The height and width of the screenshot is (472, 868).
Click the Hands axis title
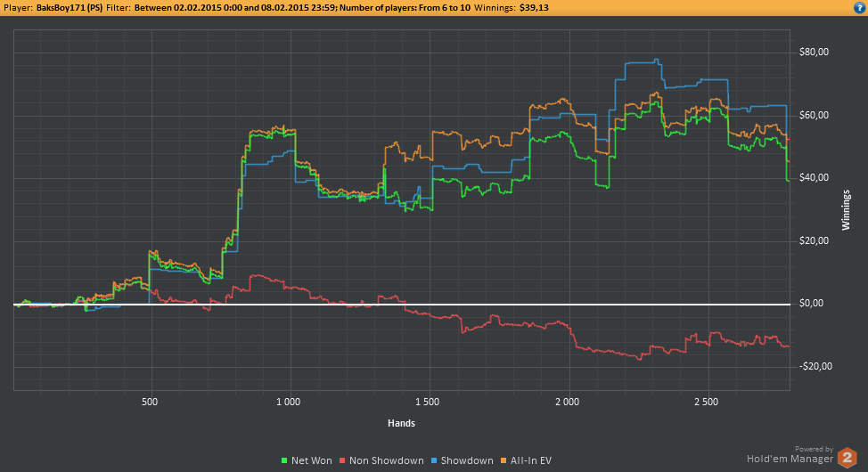tap(401, 423)
